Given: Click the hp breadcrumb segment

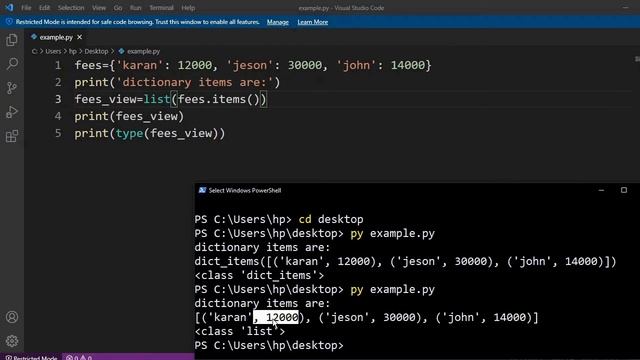Looking at the screenshot, I should click(73, 51).
